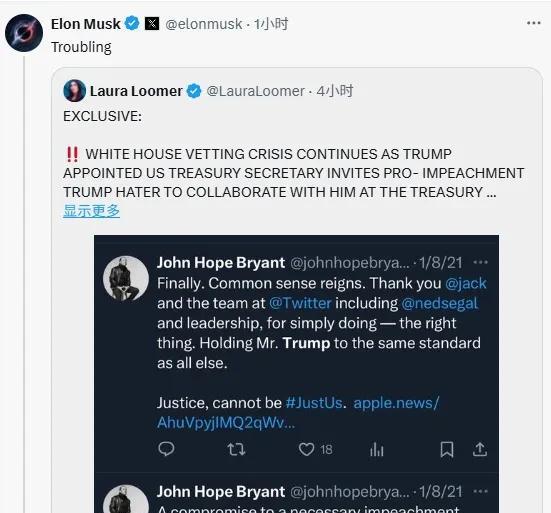Click the retweet icon on Bryant's tweet
Viewport: 551px width, 513px height.
[x=236, y=449]
